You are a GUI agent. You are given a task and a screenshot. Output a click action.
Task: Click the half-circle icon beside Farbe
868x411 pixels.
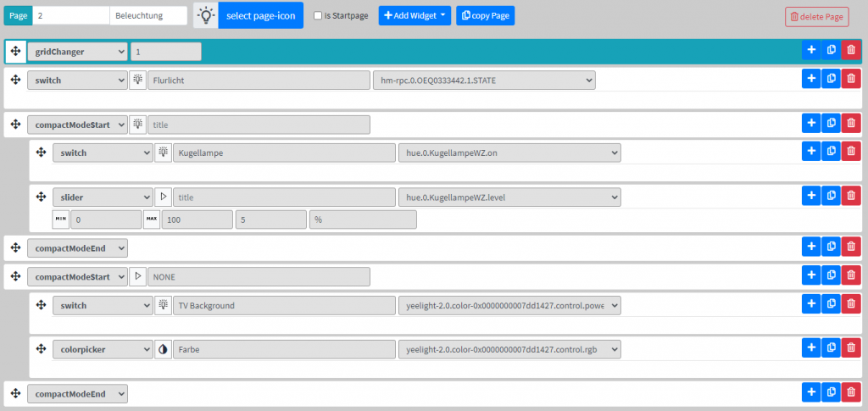pos(163,349)
